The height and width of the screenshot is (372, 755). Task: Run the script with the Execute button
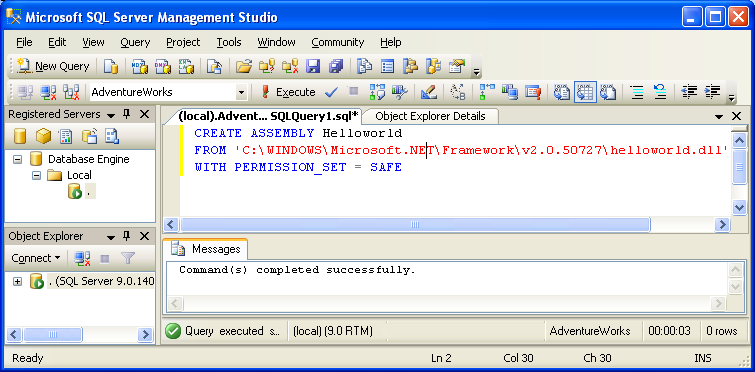click(x=288, y=92)
